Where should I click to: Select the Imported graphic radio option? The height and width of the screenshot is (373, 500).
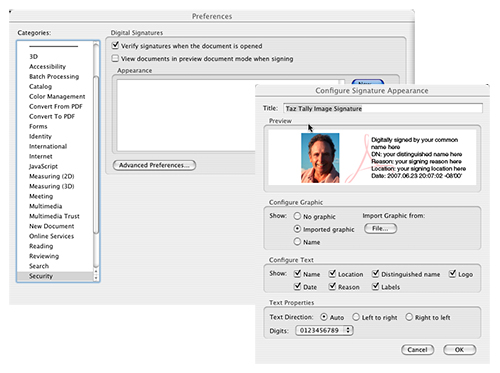click(297, 229)
